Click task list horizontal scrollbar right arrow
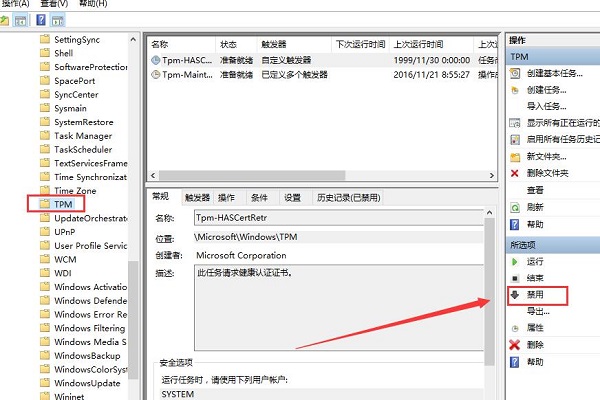600x400 pixels. [492, 175]
